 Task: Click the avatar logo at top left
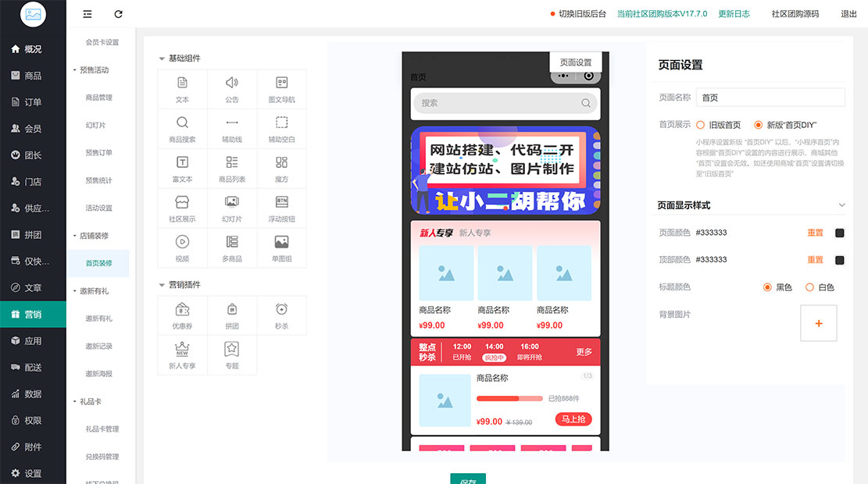[x=33, y=14]
